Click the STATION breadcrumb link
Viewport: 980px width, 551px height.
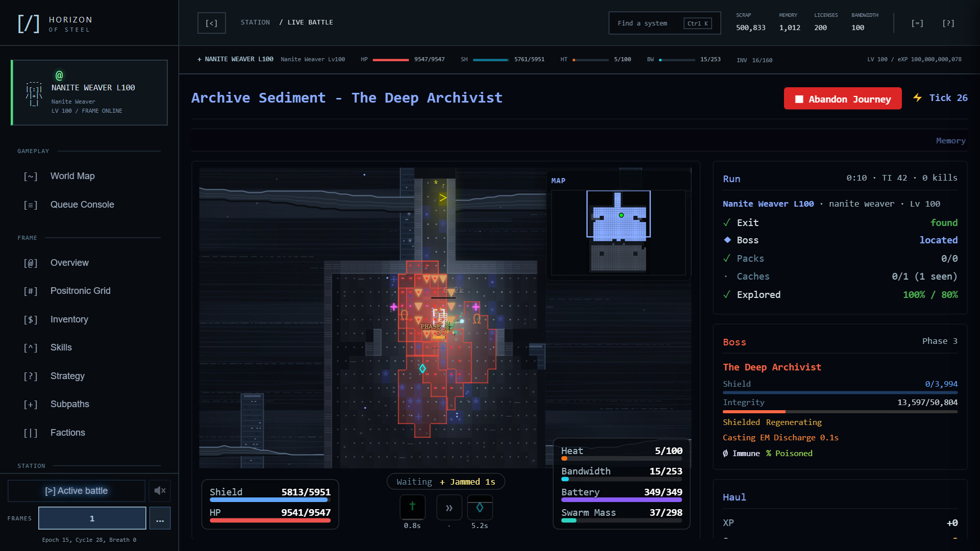(x=255, y=22)
